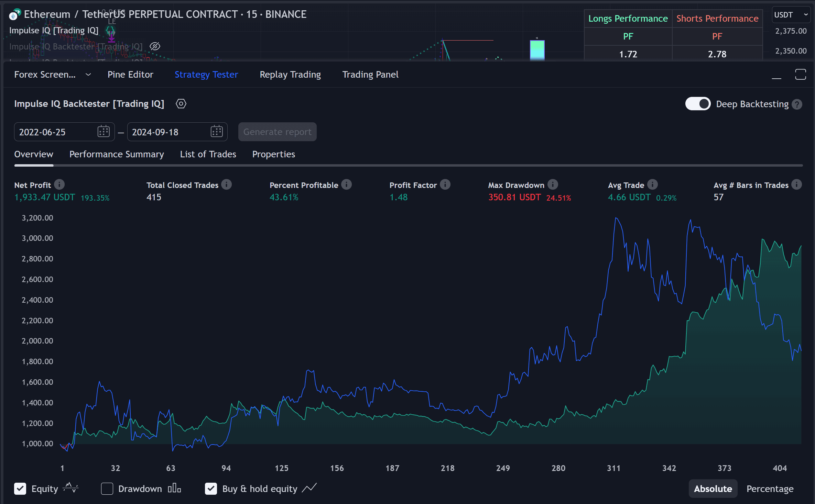Image resolution: width=815 pixels, height=504 pixels.
Task: Click Longs Performance table header
Action: coord(628,19)
